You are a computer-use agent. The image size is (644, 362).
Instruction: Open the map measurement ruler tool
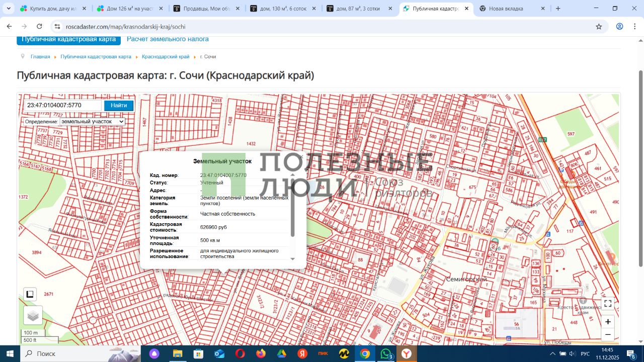30,294
